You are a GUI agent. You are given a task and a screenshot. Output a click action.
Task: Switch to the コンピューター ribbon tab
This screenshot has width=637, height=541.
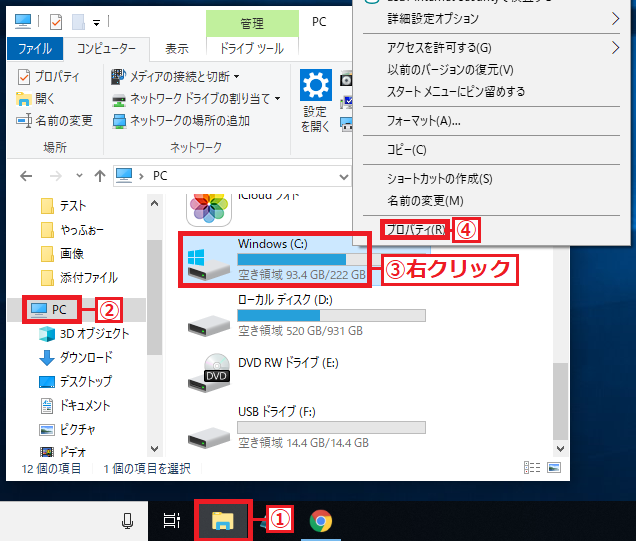(106, 49)
